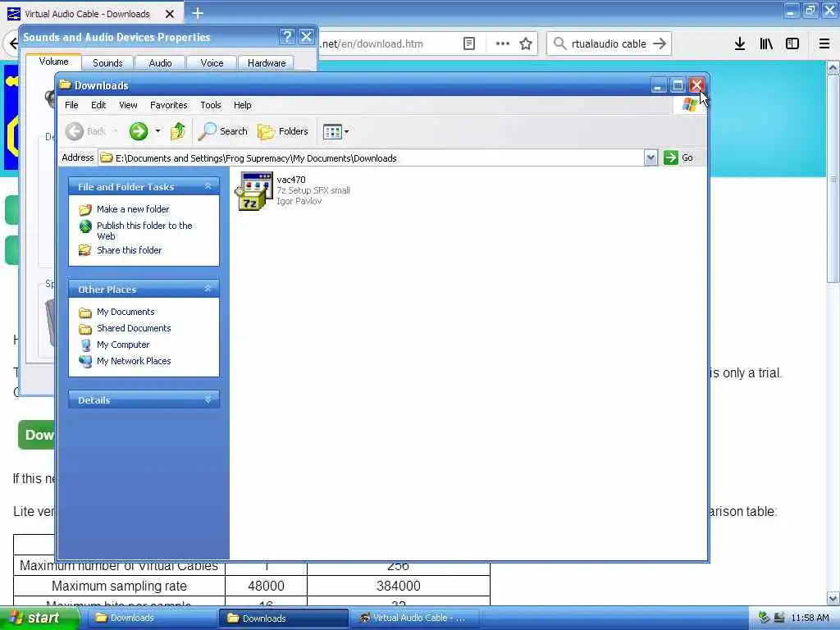Click the My Network Places icon
The height and width of the screenshot is (630, 840).
point(85,362)
